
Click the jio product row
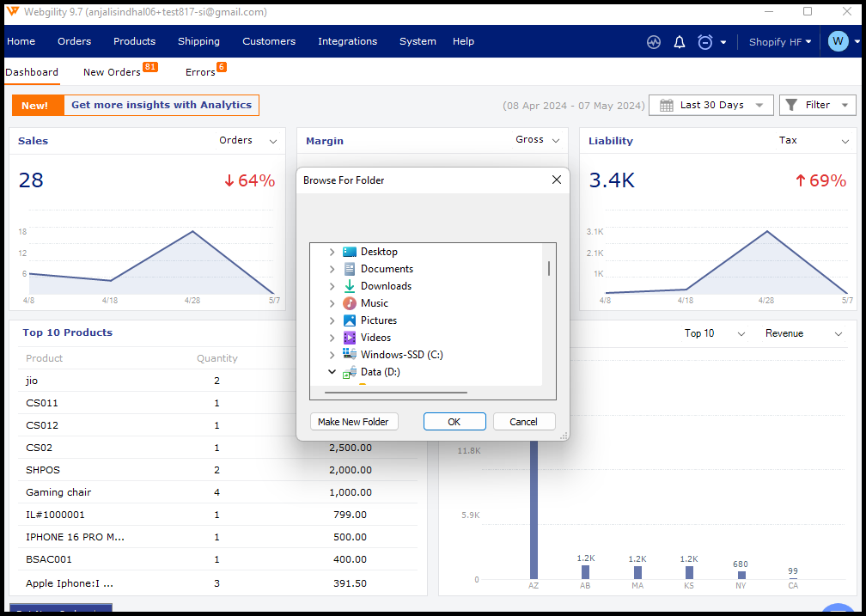click(217, 381)
